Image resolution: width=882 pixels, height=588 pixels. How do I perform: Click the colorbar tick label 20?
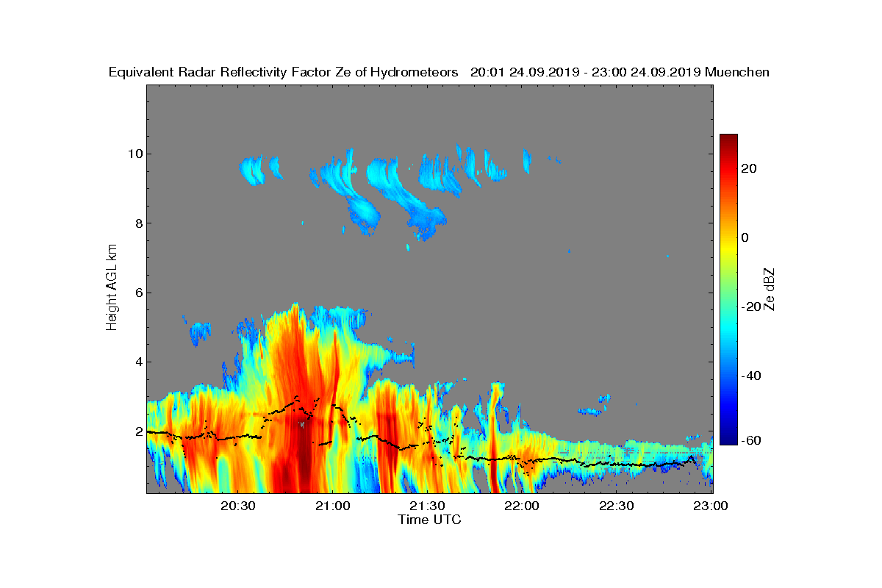[750, 168]
